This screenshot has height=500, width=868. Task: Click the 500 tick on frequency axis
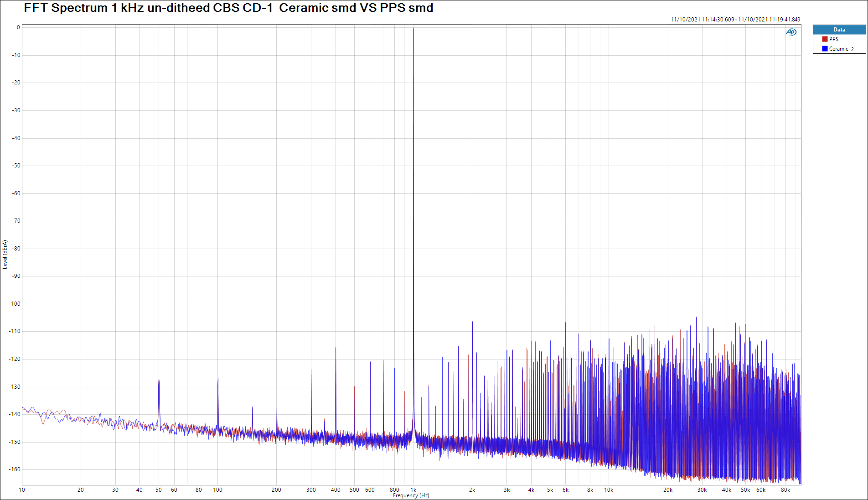tap(354, 490)
